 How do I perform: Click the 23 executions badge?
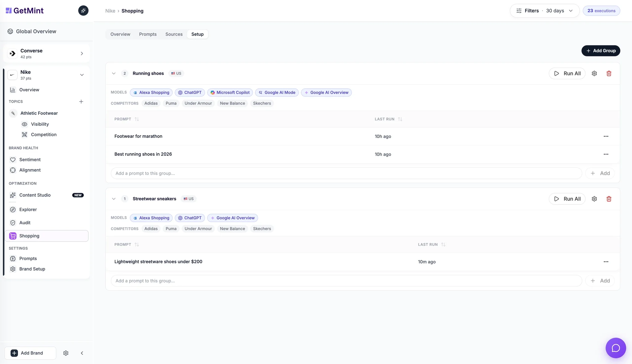point(601,10)
